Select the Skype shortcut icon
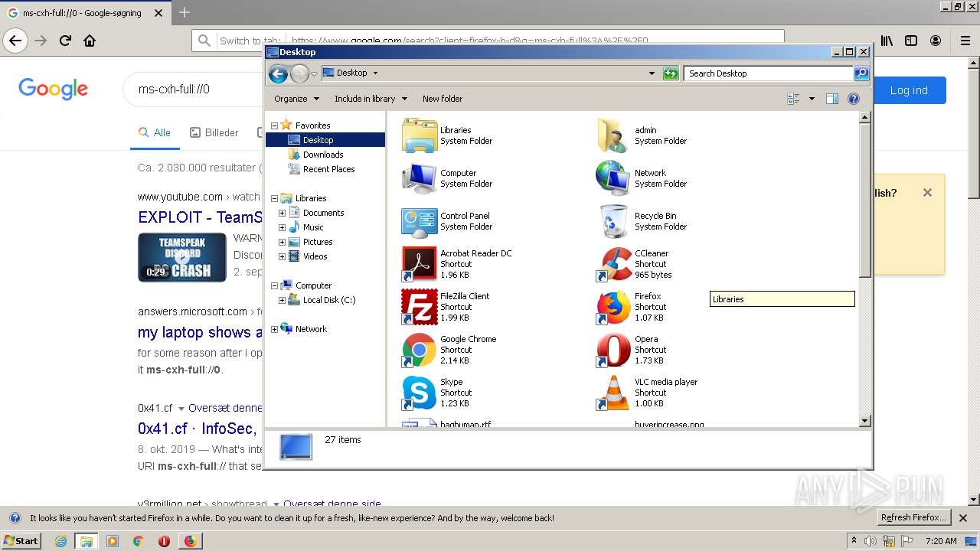Screen dimensions: 980x551 420,393
